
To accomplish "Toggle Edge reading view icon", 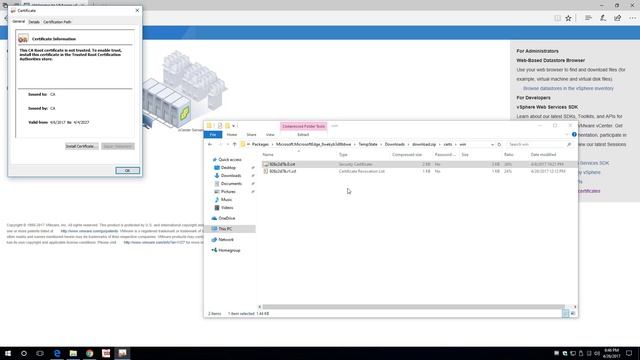I will 557,18.
